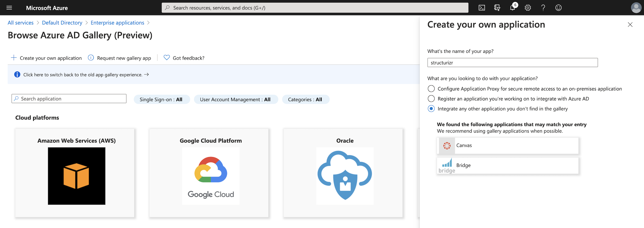Click the heart icon beside Got feedback

pyautogui.click(x=166, y=58)
